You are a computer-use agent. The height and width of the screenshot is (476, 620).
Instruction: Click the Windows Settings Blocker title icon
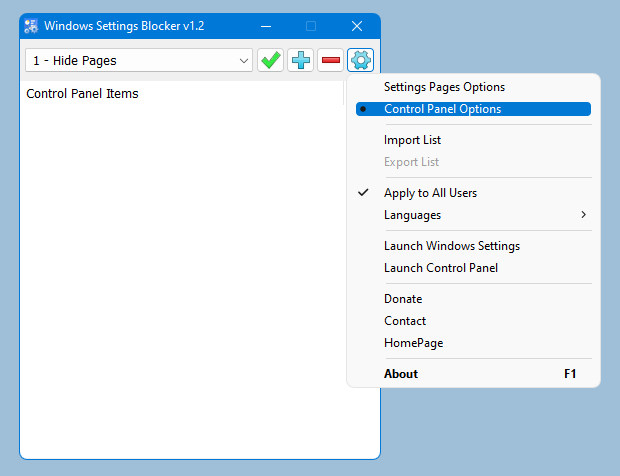tap(31, 26)
